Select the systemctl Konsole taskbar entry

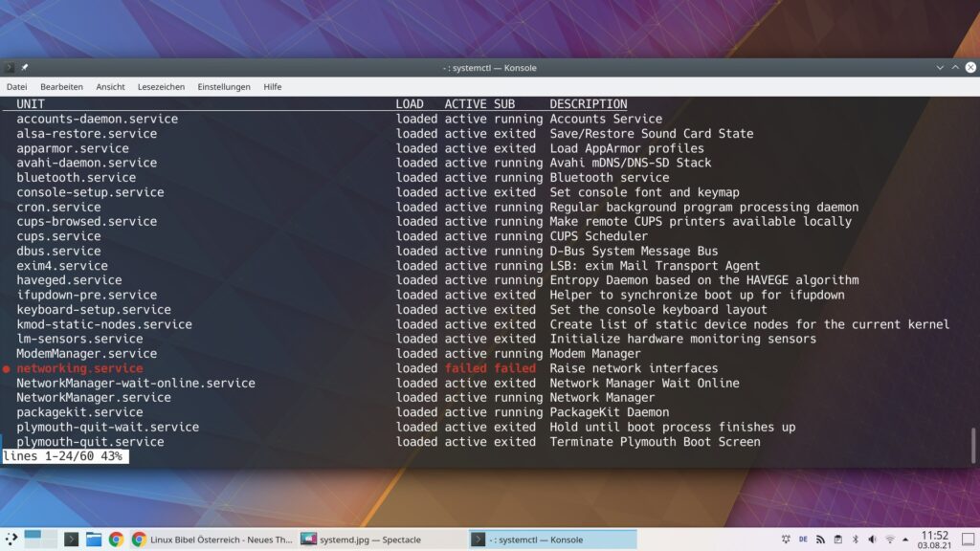552,540
